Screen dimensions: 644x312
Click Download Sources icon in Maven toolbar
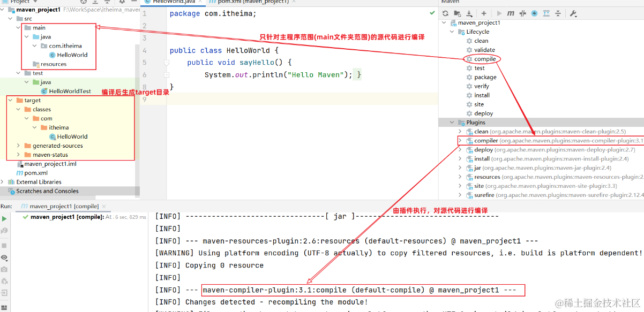tap(469, 13)
